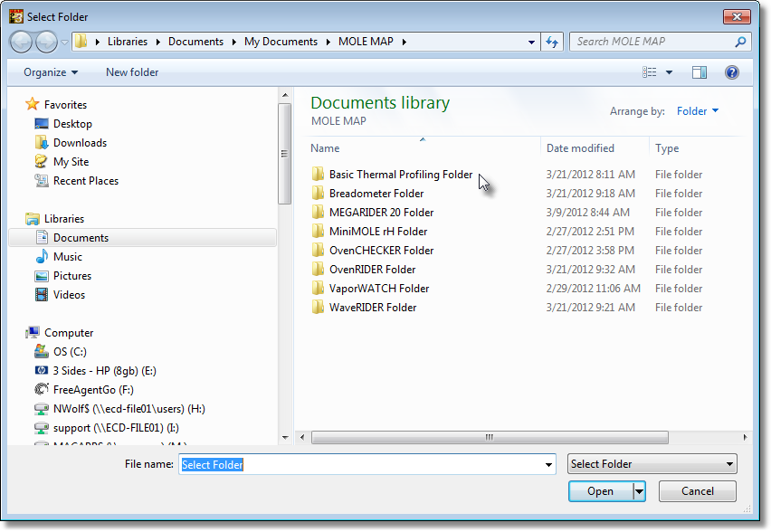Toggle the preview pane button
The width and height of the screenshot is (771, 532).
coord(700,72)
